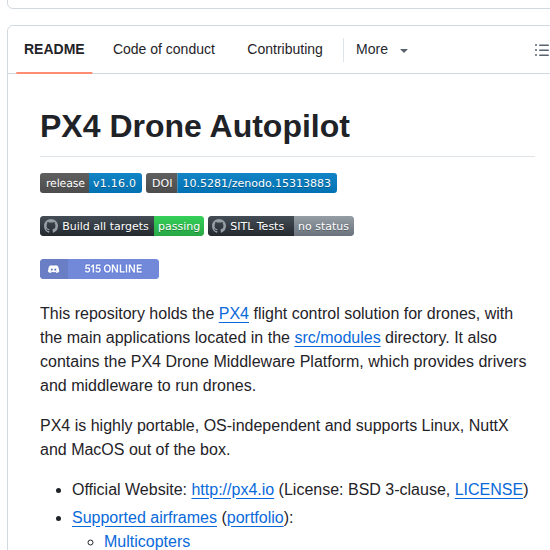Click the text 'and middleware to run drones.'
The height and width of the screenshot is (550, 550).
click(x=148, y=386)
